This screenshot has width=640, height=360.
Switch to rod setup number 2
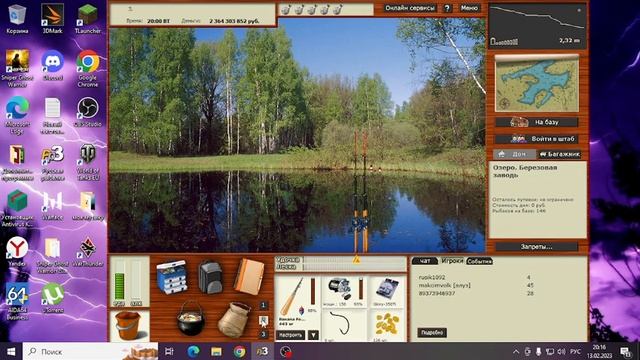coord(263,320)
